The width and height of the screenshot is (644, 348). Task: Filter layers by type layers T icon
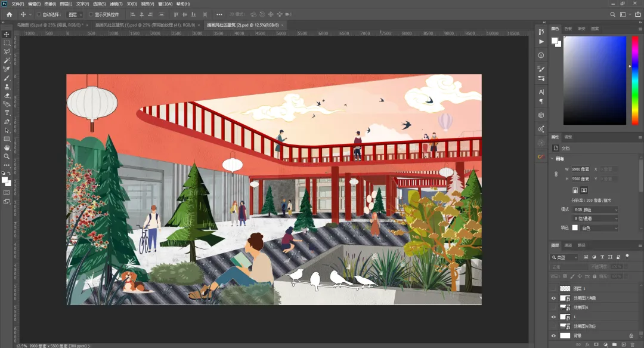[602, 257]
